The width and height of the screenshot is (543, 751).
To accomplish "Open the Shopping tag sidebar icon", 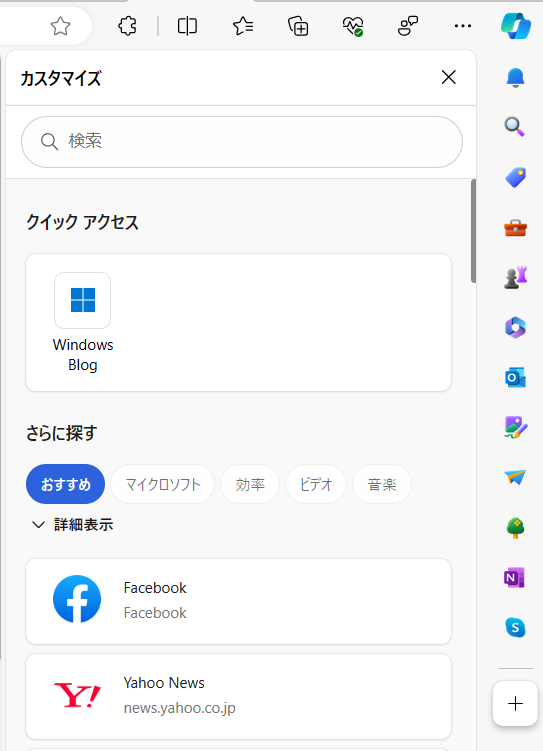I will tap(515, 178).
